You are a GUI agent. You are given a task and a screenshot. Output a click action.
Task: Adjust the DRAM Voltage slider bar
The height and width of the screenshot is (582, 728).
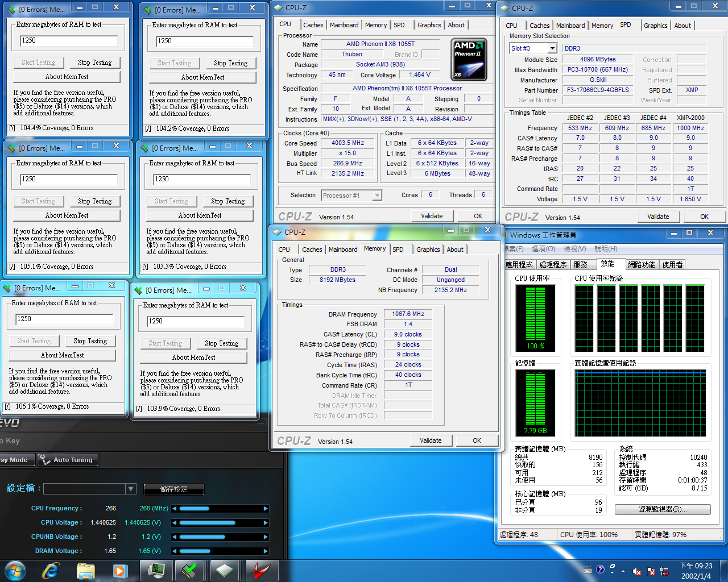click(220, 551)
